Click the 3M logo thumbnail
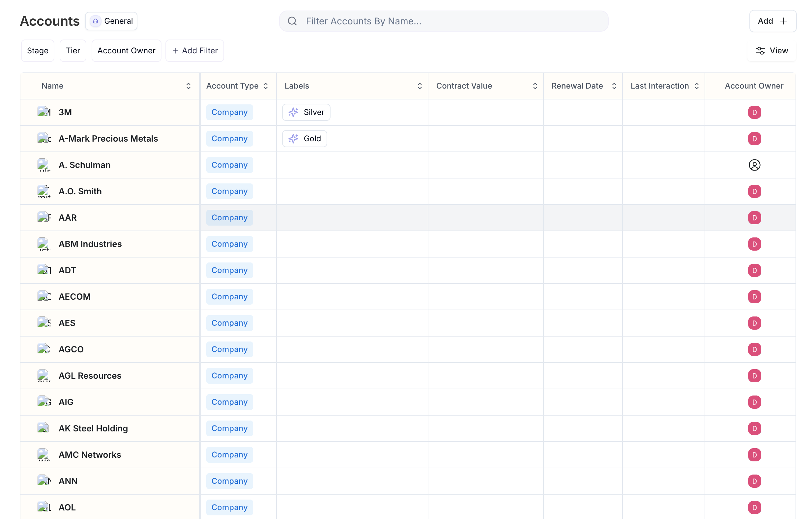The image size is (812, 519). click(44, 112)
